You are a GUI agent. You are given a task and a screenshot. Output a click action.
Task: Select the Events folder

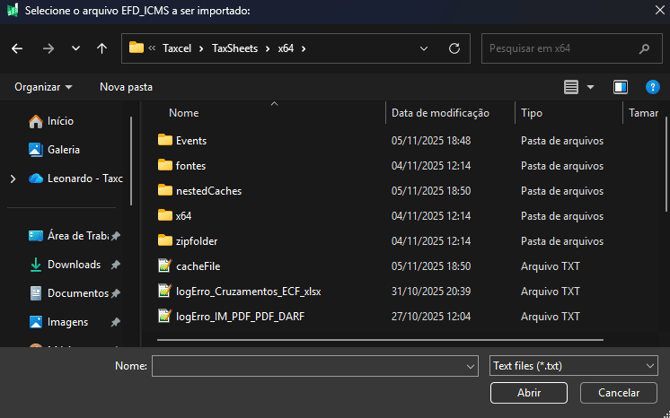pyautogui.click(x=182, y=141)
